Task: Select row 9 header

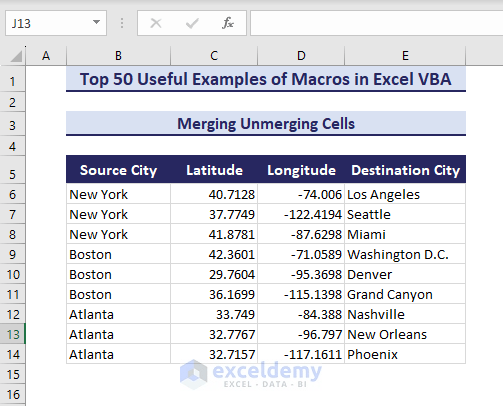Action: (x=13, y=254)
